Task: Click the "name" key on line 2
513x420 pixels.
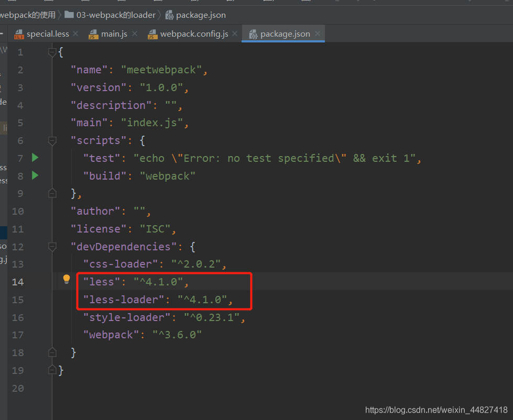Action: point(89,70)
